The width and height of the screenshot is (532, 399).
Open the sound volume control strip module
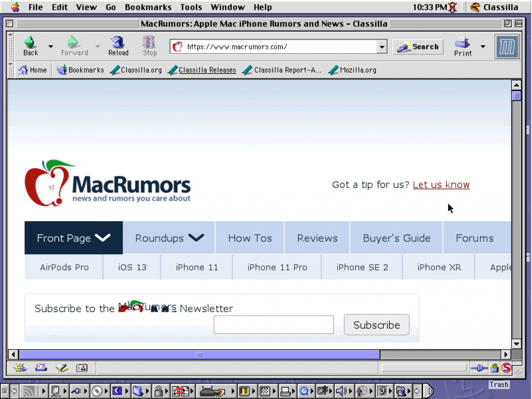tap(343, 391)
